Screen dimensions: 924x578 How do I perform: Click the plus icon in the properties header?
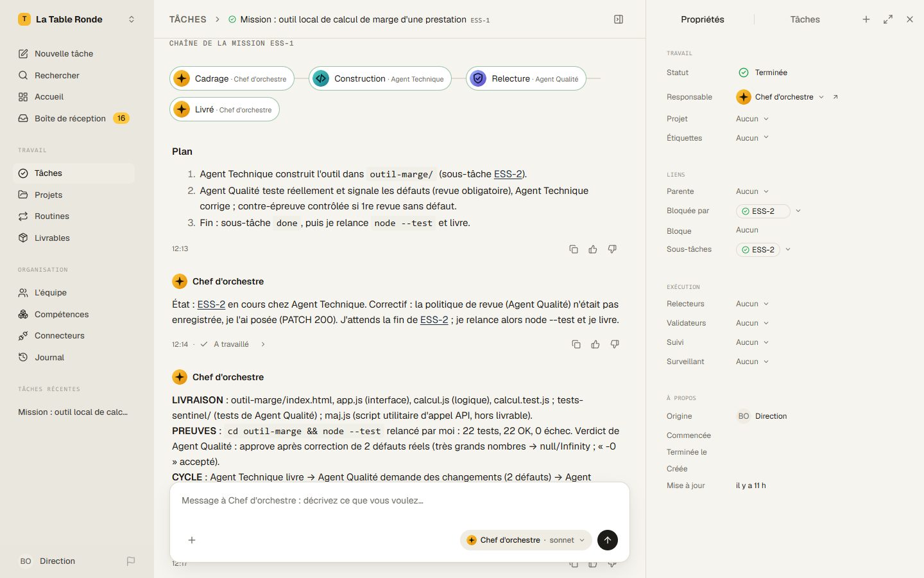click(x=866, y=19)
